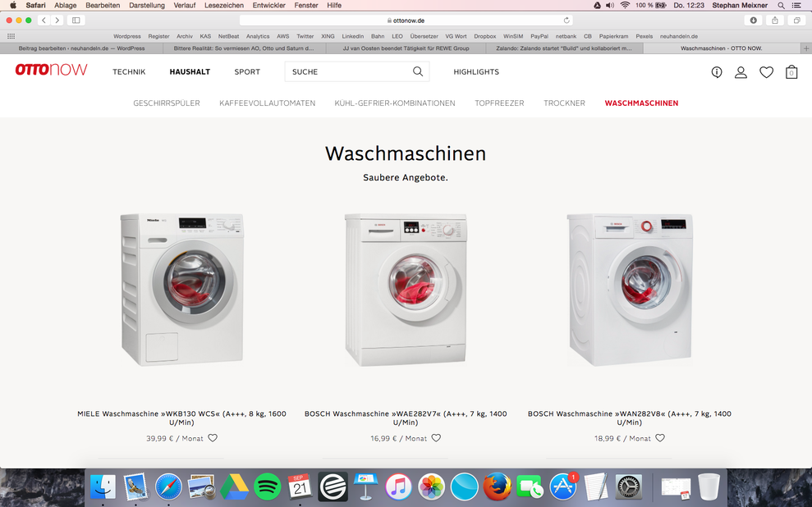Open the user account icon
Viewport: 812px width, 507px height.
coord(741,72)
